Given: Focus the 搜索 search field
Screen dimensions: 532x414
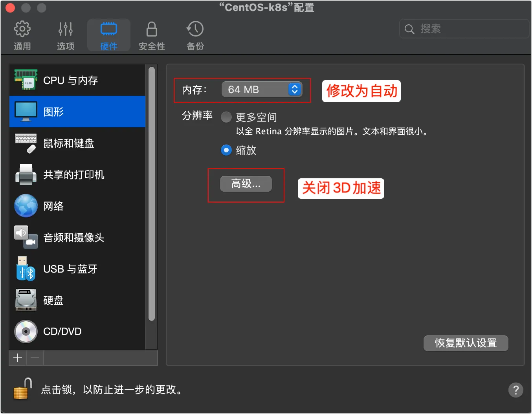Looking at the screenshot, I should (x=464, y=29).
